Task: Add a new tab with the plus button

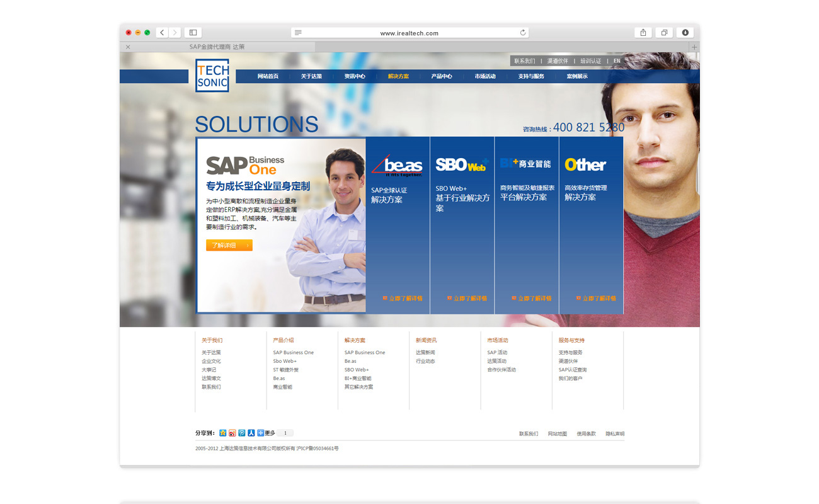Action: (695, 47)
